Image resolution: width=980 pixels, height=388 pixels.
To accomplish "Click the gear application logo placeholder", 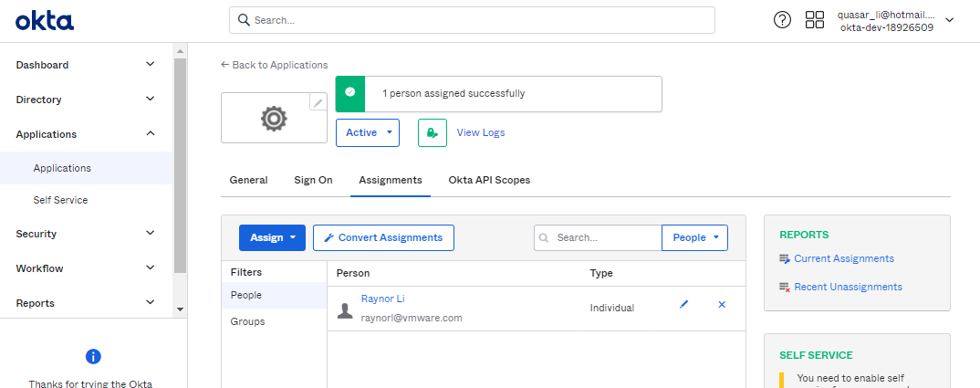I will [x=274, y=119].
